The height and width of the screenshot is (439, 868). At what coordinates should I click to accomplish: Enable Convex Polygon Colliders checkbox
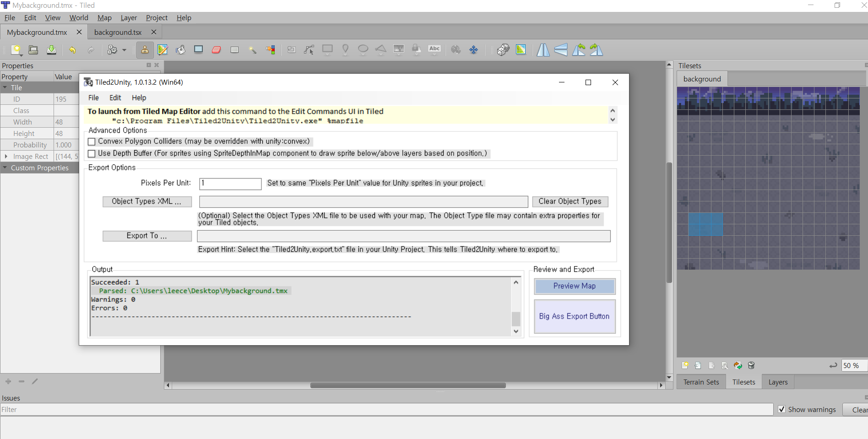pyautogui.click(x=92, y=142)
